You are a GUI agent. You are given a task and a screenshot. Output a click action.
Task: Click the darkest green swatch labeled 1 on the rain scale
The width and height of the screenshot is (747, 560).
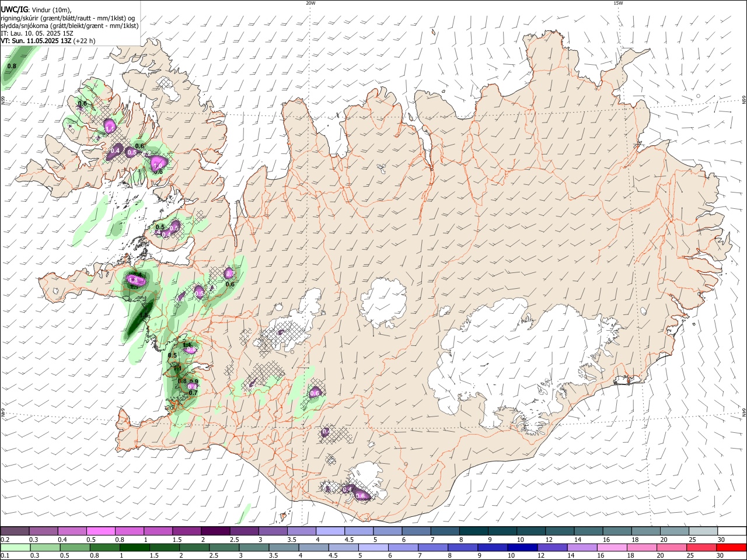(135, 548)
